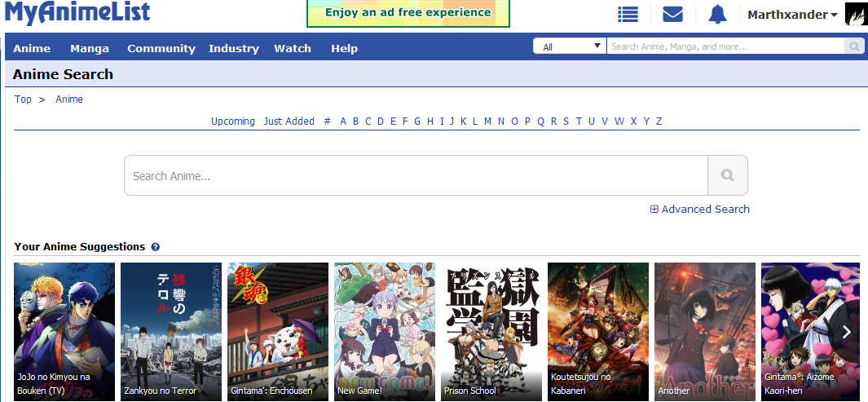Open the Industry menu
Image resolution: width=868 pixels, height=402 pixels.
(234, 48)
